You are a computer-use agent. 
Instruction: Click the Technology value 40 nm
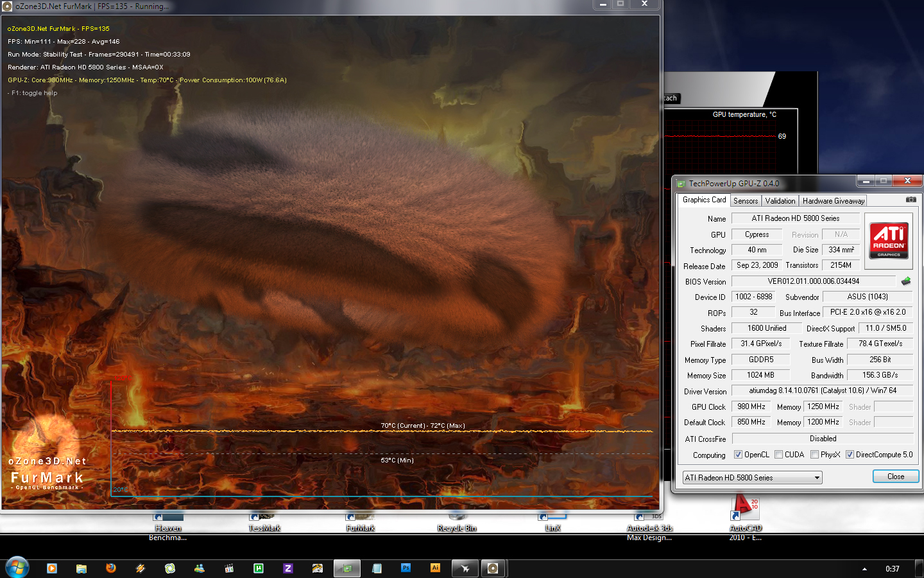(x=757, y=250)
